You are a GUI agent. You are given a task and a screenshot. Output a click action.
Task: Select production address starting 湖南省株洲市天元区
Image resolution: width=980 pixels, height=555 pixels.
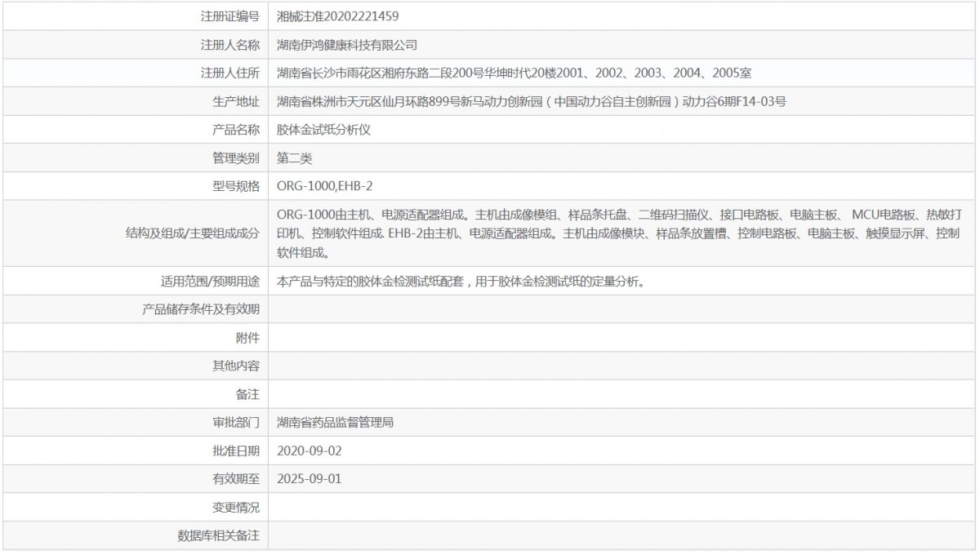point(532,101)
